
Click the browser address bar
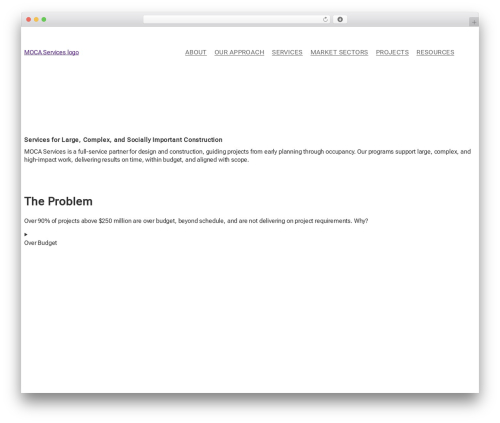pyautogui.click(x=237, y=19)
